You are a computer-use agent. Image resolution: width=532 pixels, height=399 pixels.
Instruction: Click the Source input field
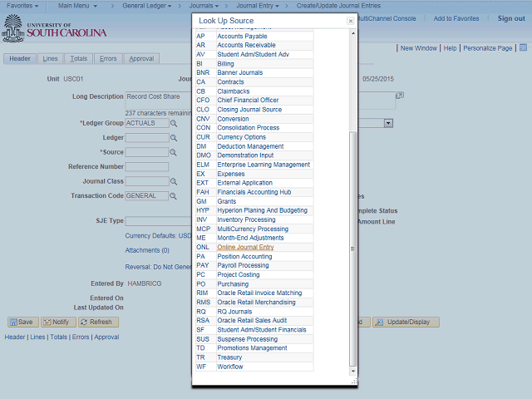point(147,152)
